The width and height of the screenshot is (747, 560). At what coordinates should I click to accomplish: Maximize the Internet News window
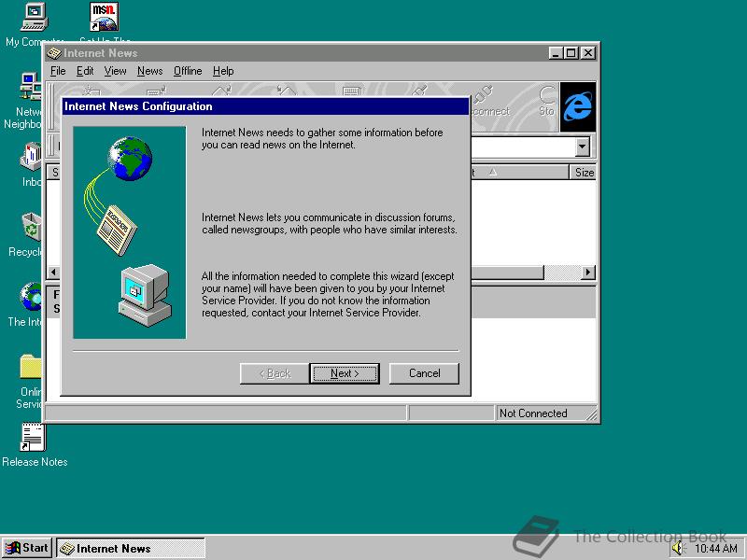point(571,53)
